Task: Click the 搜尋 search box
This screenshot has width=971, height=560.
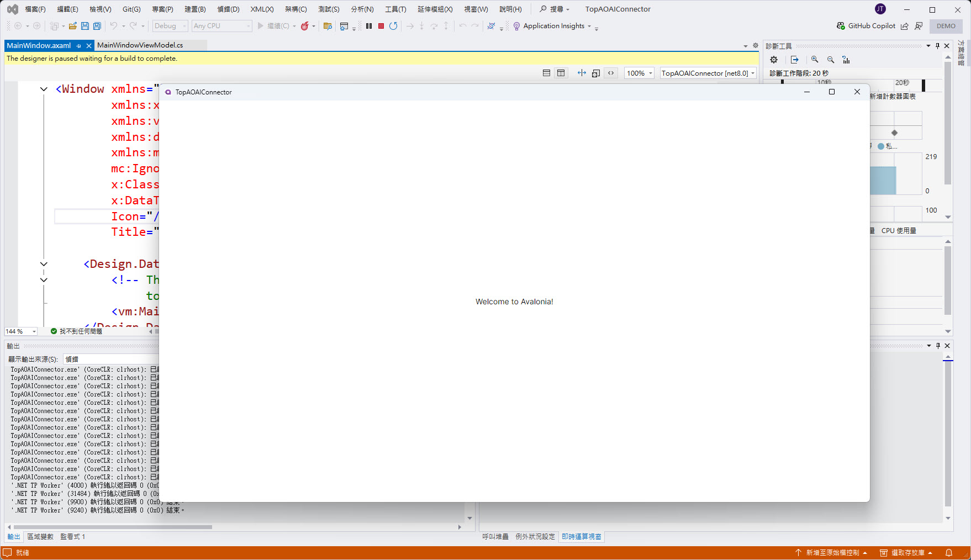Action: tap(555, 9)
